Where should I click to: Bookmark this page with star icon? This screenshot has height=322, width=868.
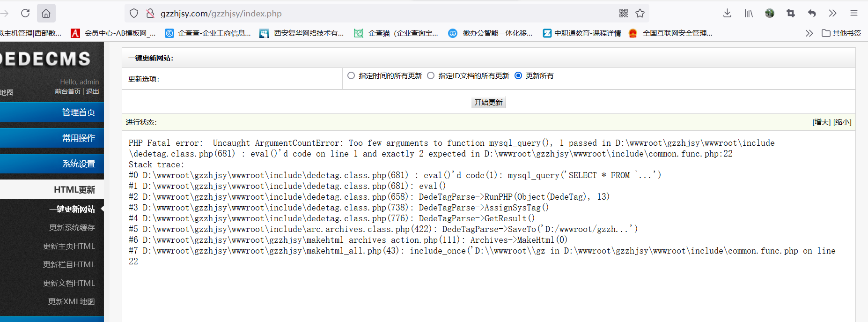coord(640,13)
